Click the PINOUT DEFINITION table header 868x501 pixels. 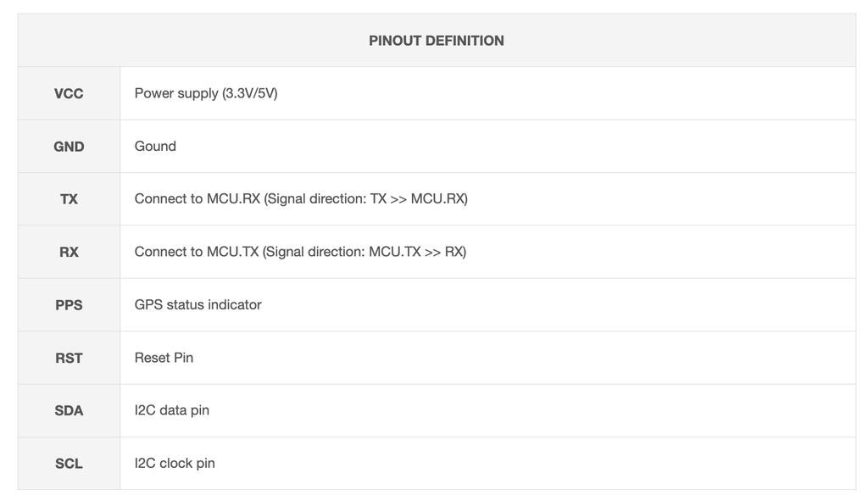coord(436,41)
